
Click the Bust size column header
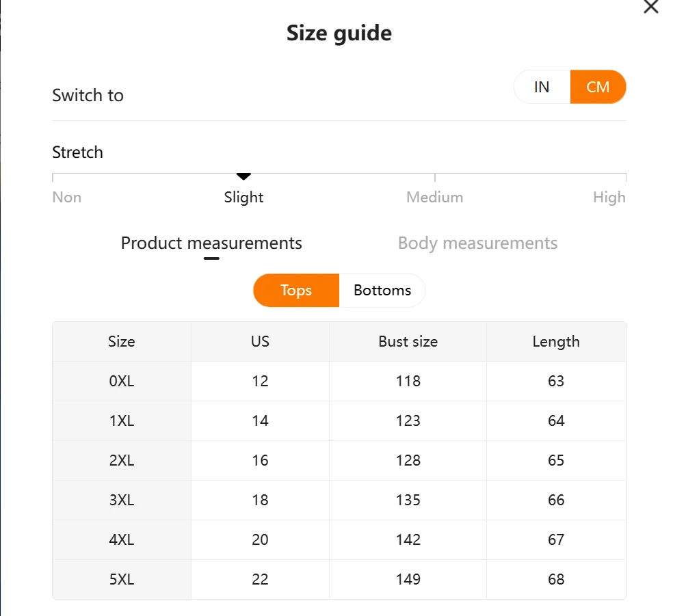coord(408,341)
